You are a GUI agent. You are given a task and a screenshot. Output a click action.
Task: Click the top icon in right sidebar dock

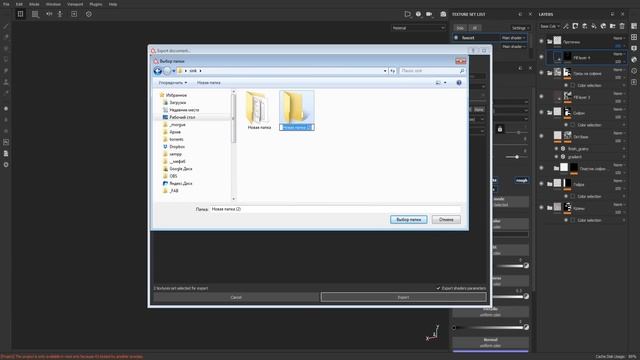pos(634,26)
